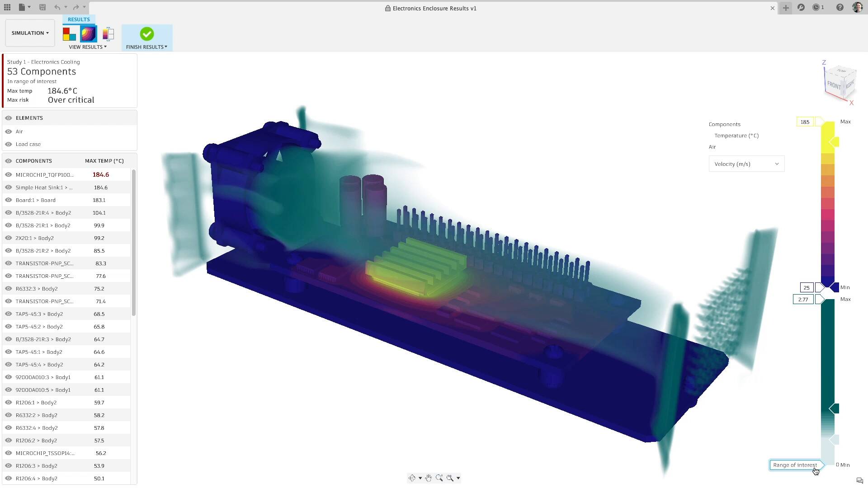Click the pale lower velocity legend marker
The height and width of the screenshot is (488, 868).
(x=835, y=440)
